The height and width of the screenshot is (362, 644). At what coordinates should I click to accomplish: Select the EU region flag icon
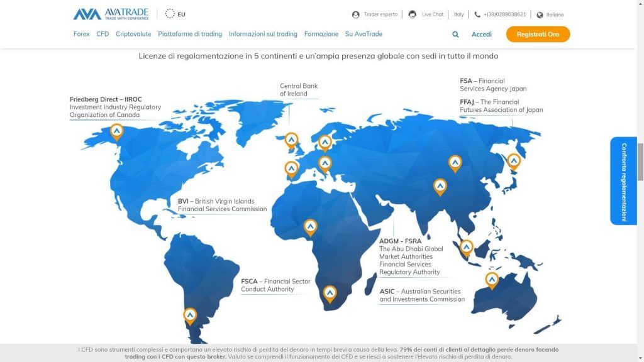point(170,14)
